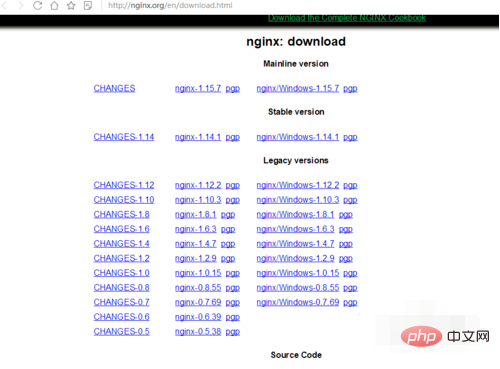The image size is (500, 369).
Task: Open CHANGES-1.4 link
Action: (121, 243)
